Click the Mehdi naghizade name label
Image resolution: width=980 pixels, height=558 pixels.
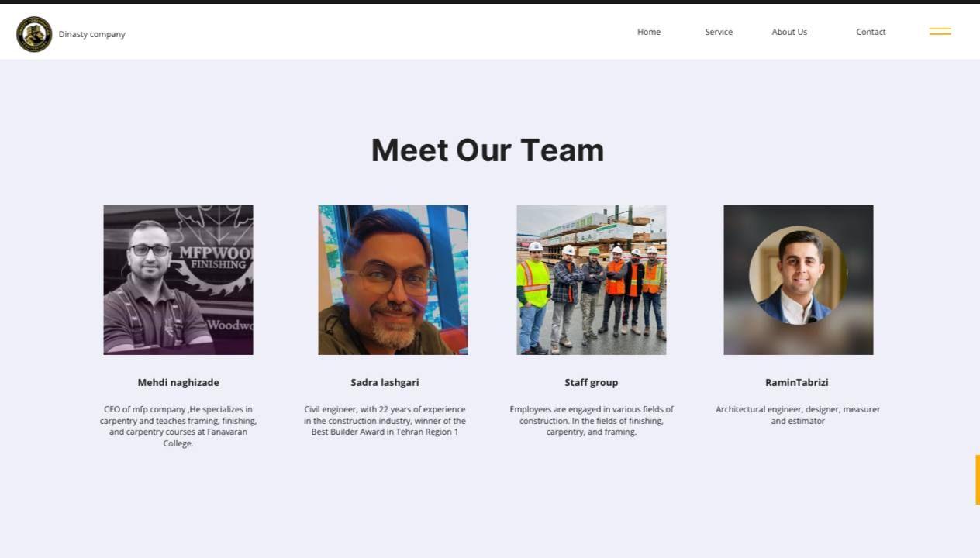[x=178, y=382]
